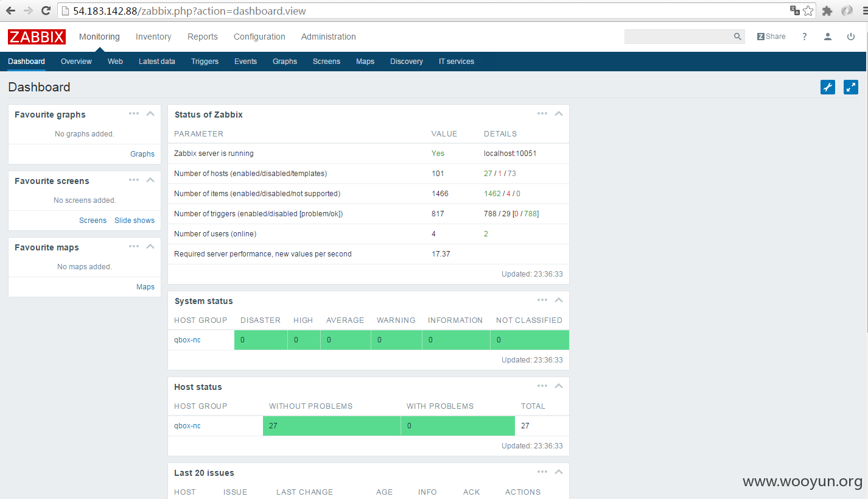Switch to the Graphs submenu tab
The height and width of the screenshot is (499, 868).
point(285,62)
